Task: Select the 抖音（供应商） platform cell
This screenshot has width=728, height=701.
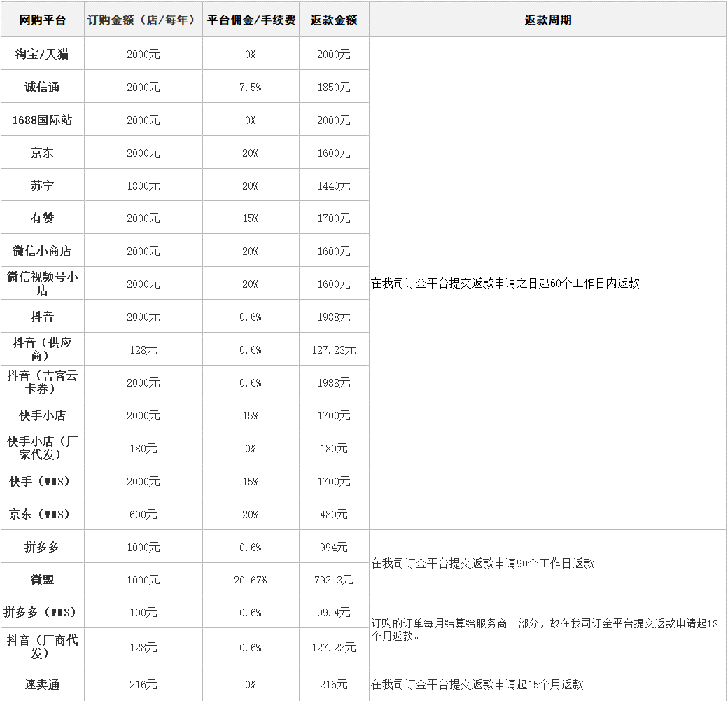Action: pyautogui.click(x=42, y=349)
